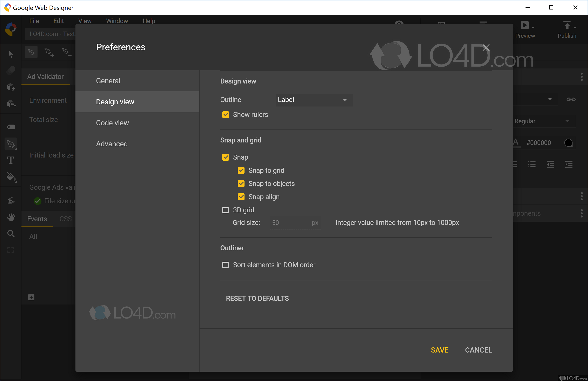Click RESET TO DEFAULTS
The image size is (588, 381).
[257, 298]
